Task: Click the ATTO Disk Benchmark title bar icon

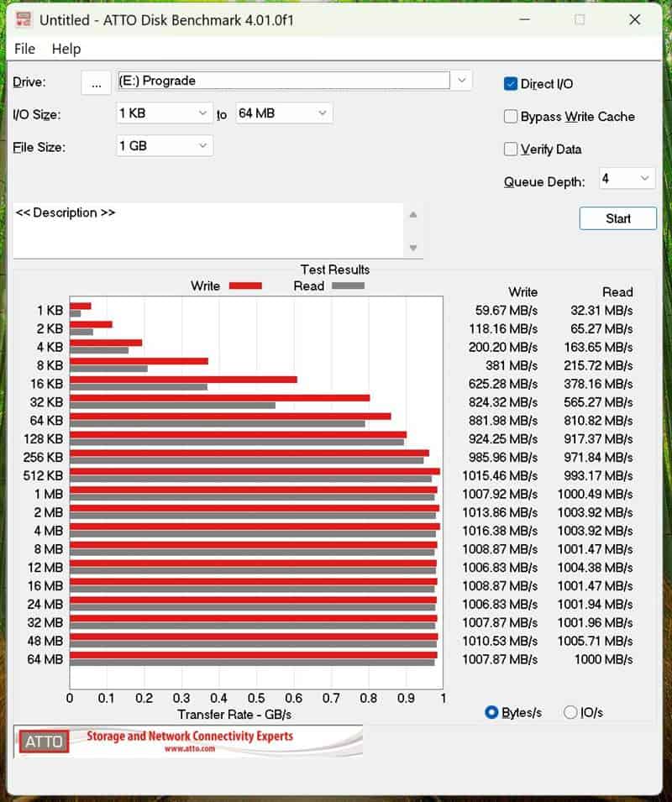Action: coord(24,19)
